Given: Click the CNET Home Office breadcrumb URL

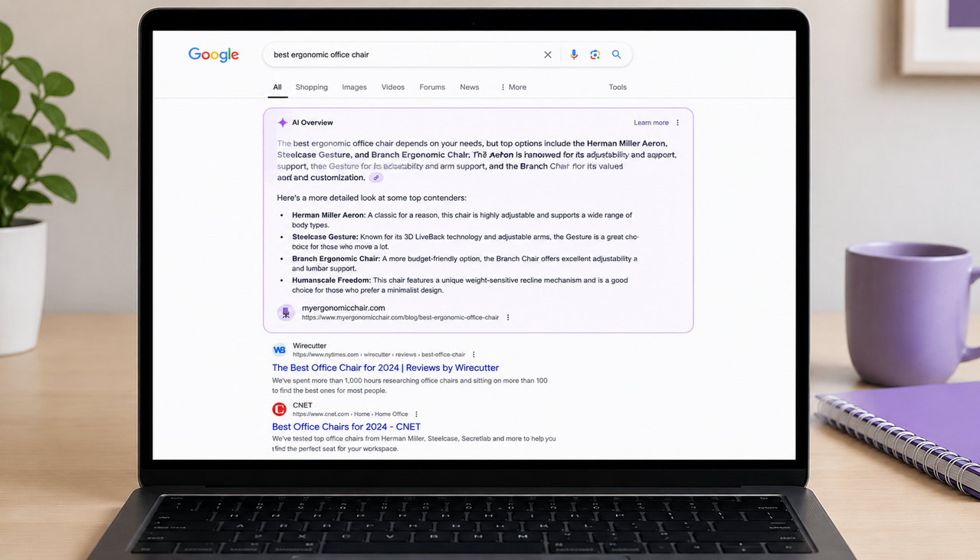Looking at the screenshot, I should (x=350, y=414).
